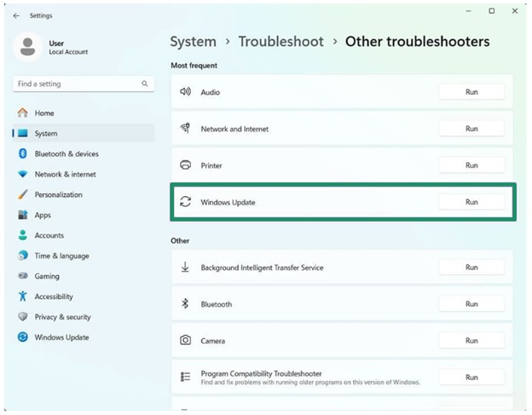Run the Camera troubleshooter
Screen dimensions: 532x415
[x=471, y=341]
